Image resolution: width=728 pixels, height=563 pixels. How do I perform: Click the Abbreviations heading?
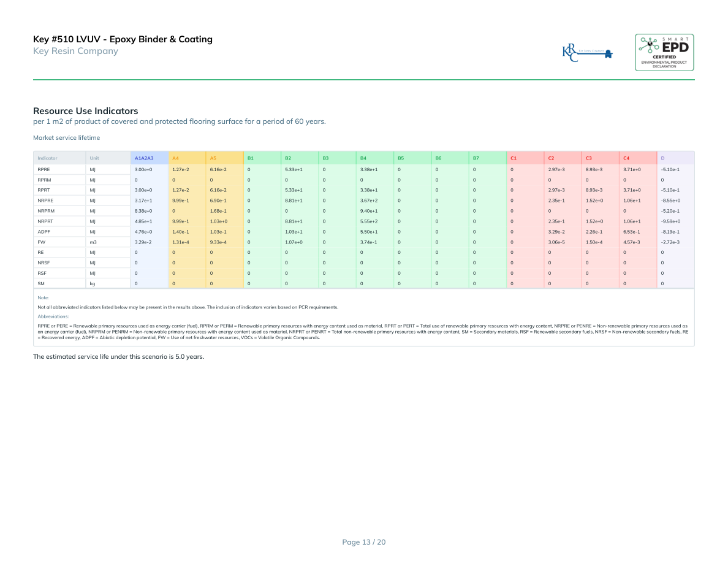click(53, 316)
